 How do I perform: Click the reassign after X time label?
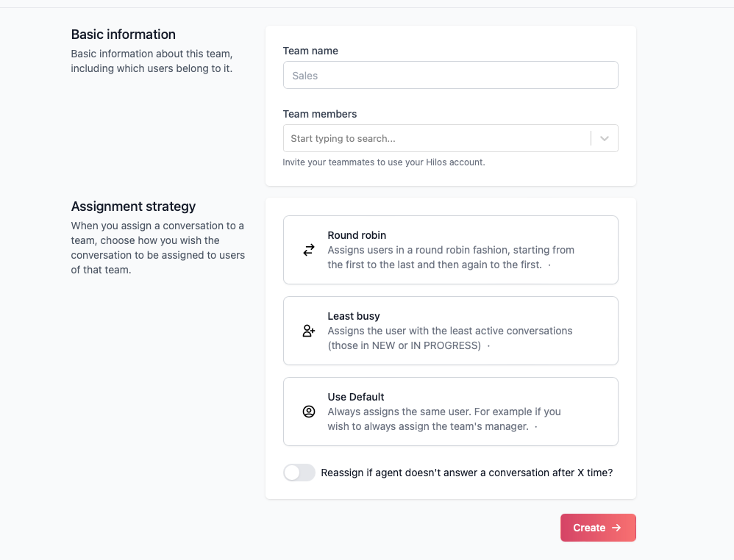click(x=467, y=473)
